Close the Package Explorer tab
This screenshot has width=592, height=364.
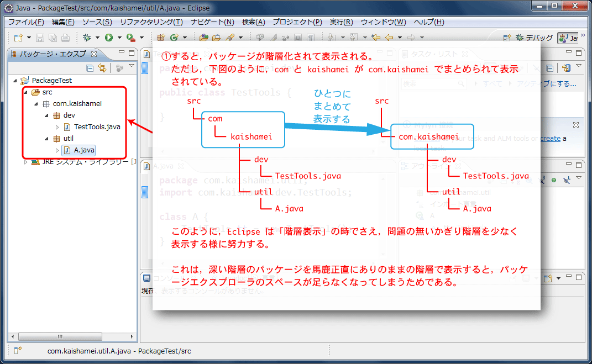click(94, 54)
